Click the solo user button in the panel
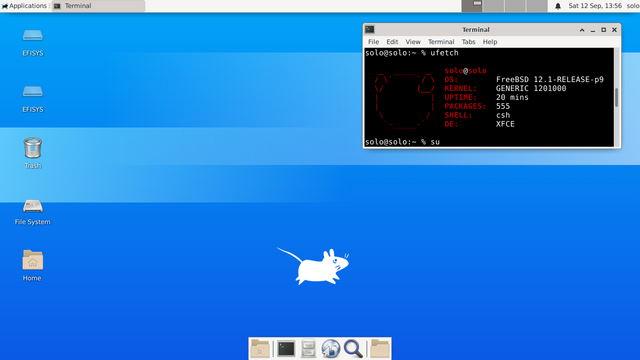640x360 pixels. pyautogui.click(x=633, y=6)
